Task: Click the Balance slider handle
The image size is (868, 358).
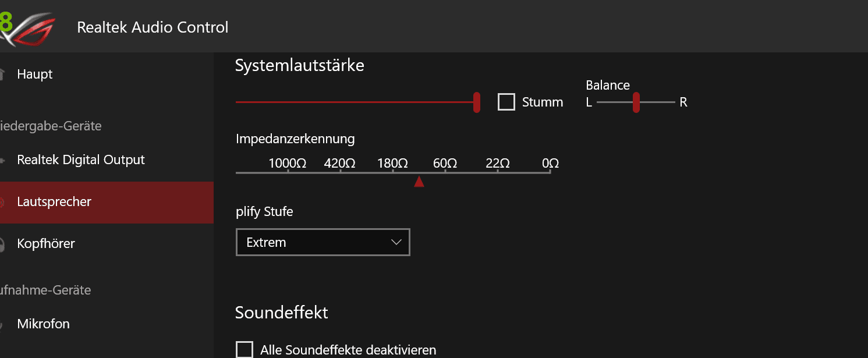Action: coord(636,102)
